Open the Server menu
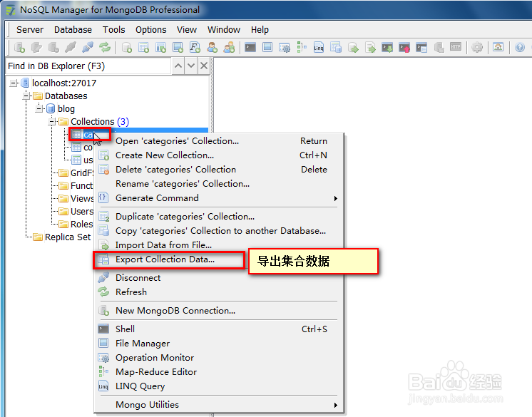Image resolution: width=532 pixels, height=417 pixels. [x=30, y=30]
